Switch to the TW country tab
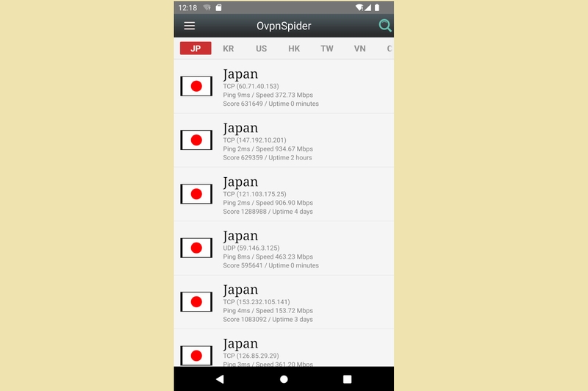This screenshot has width=588, height=391. (327, 49)
